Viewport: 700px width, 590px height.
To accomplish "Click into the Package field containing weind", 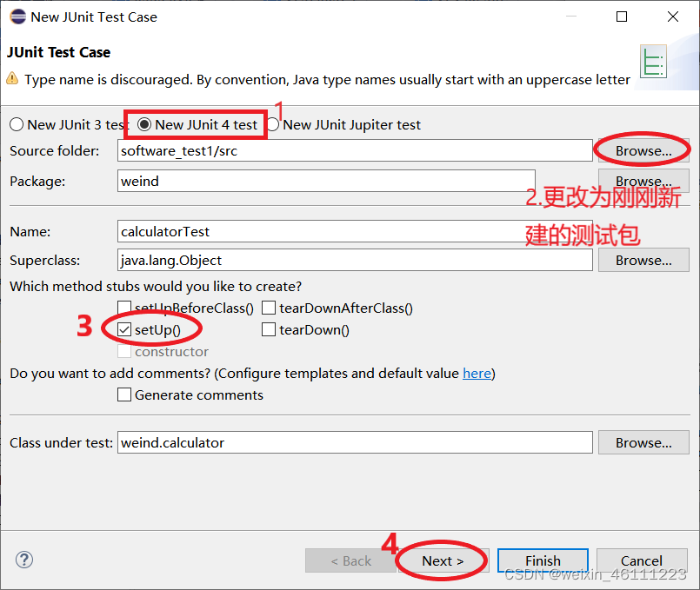I will pyautogui.click(x=326, y=181).
